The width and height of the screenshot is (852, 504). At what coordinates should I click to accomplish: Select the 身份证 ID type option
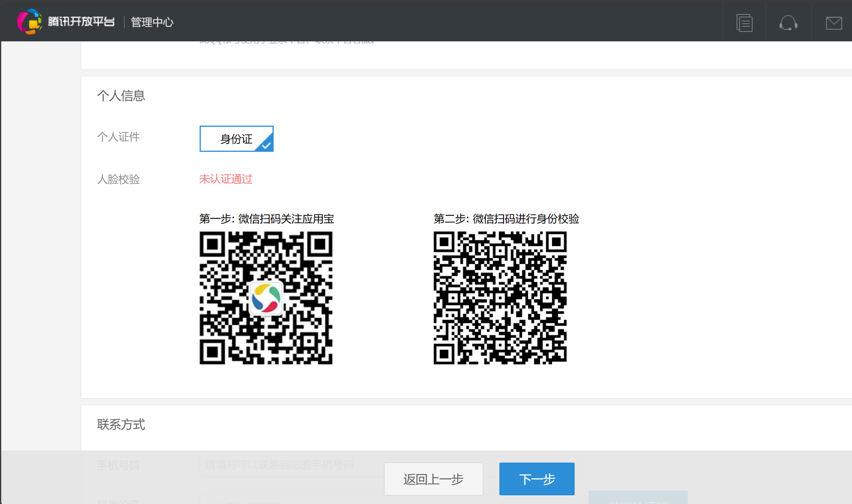[236, 139]
